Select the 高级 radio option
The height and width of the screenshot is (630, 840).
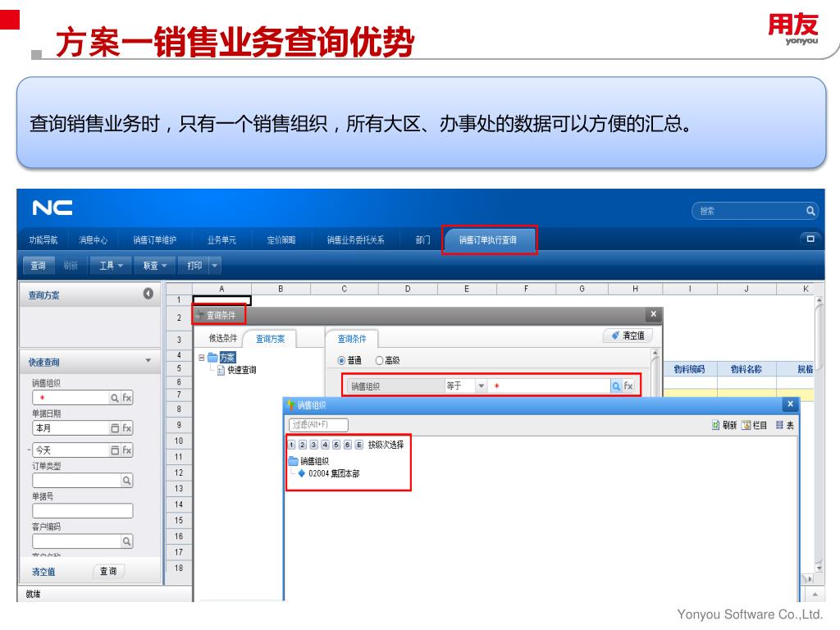pyautogui.click(x=379, y=361)
